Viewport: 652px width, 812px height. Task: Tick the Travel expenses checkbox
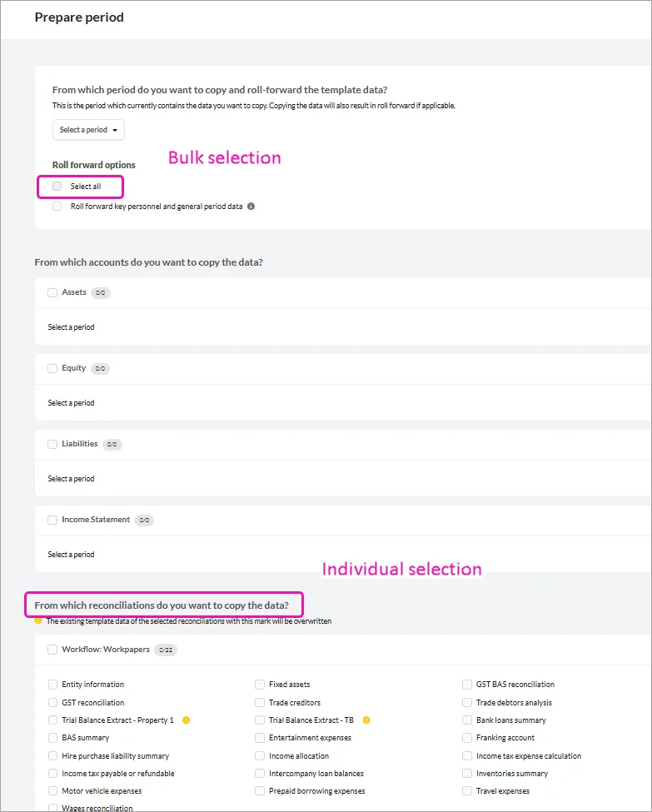[467, 791]
